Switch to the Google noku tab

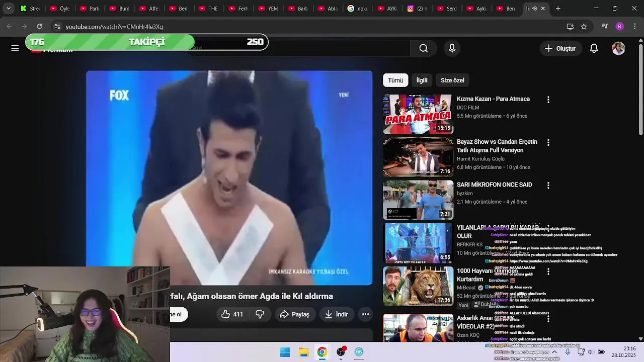click(358, 9)
